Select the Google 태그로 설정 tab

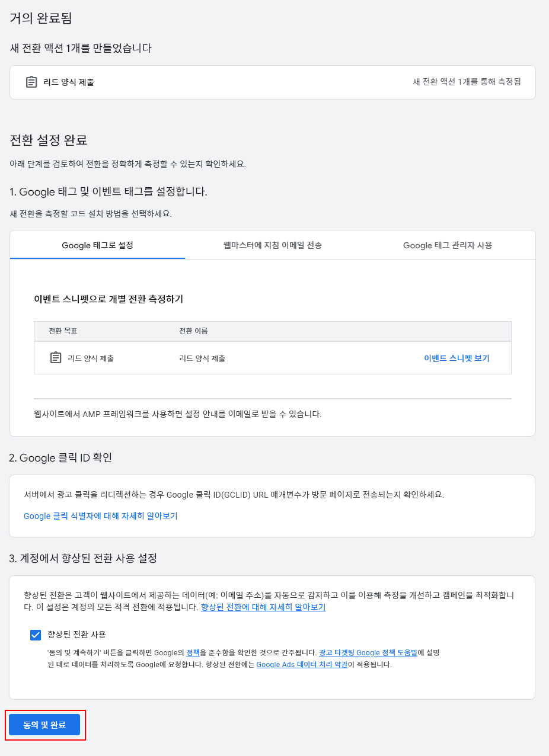click(x=97, y=245)
